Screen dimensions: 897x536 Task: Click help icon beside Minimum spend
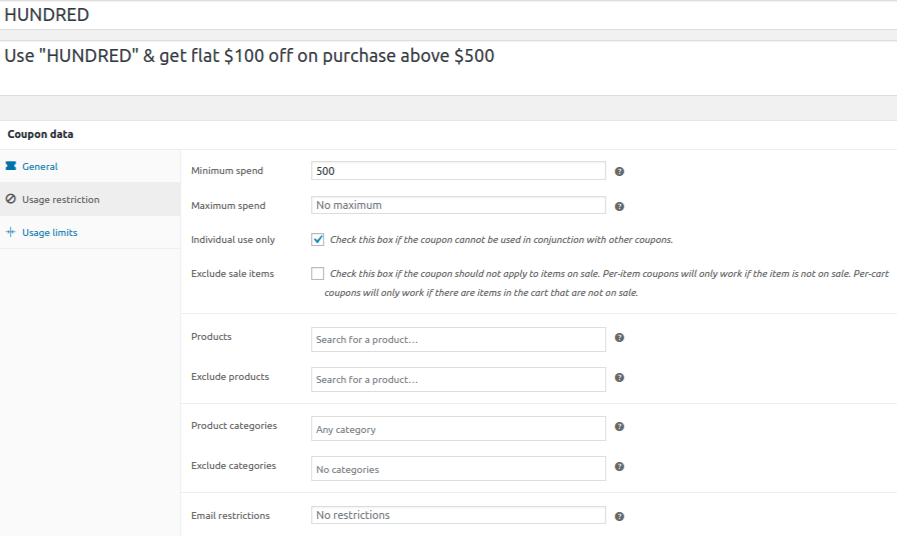click(x=620, y=172)
